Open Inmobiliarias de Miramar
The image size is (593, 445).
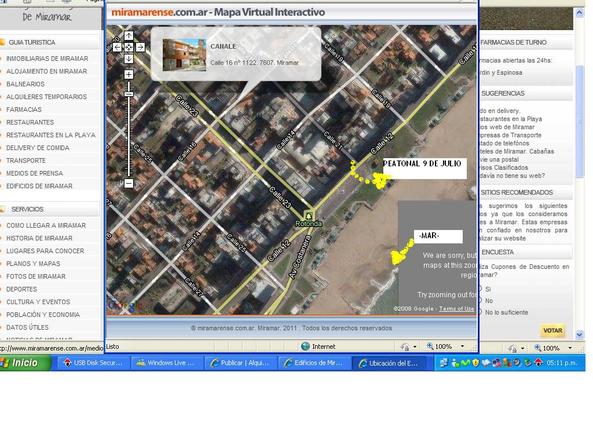click(47, 59)
